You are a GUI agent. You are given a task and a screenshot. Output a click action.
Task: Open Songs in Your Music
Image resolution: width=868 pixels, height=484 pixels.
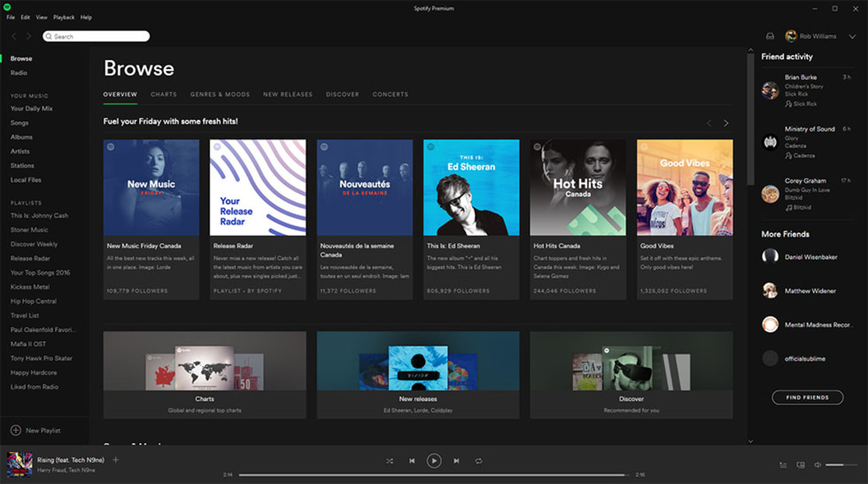point(19,123)
